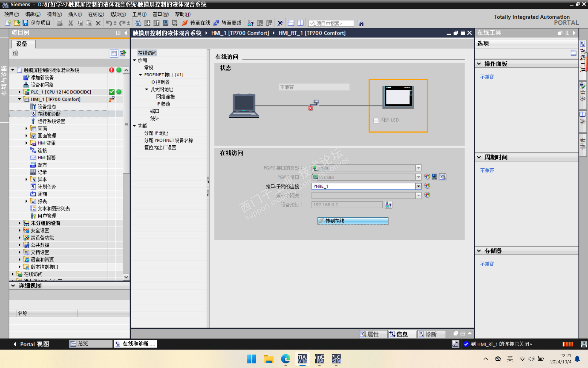This screenshot has height=368, width=588.
Task: Open the 接口/子网的连接 dropdown
Action: click(x=418, y=186)
